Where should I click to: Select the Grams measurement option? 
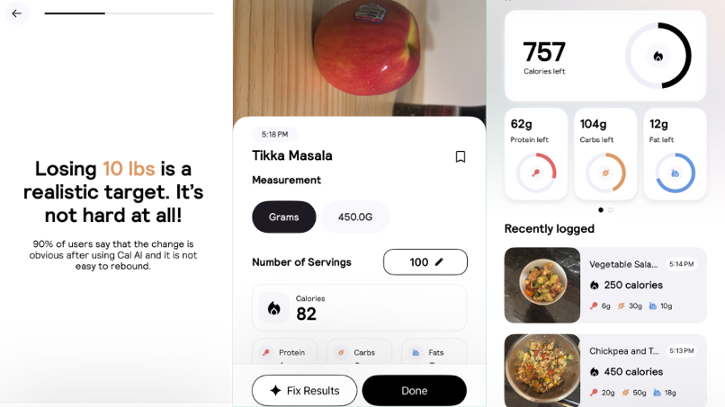click(x=284, y=217)
